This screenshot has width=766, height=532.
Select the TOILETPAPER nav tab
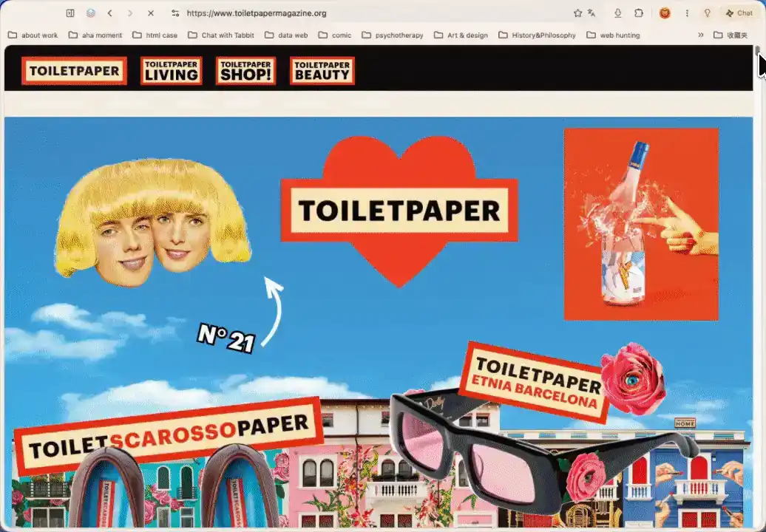[x=74, y=71]
